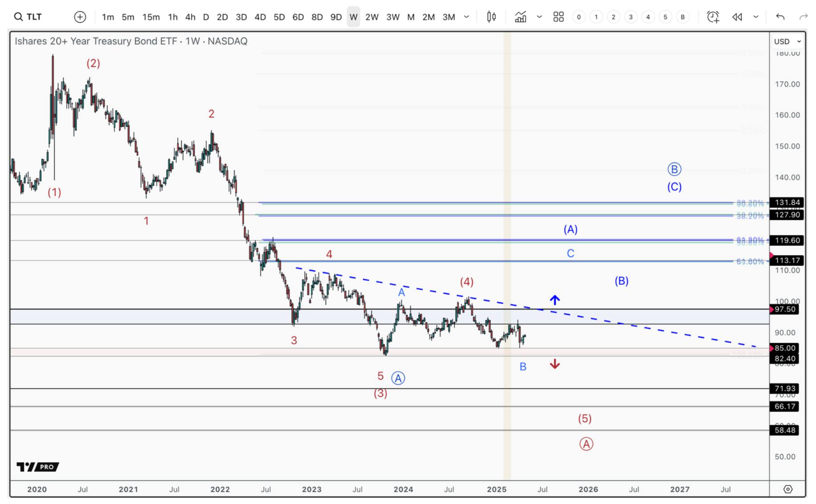
Task: Select the 66.17 price label
Action: 785,406
